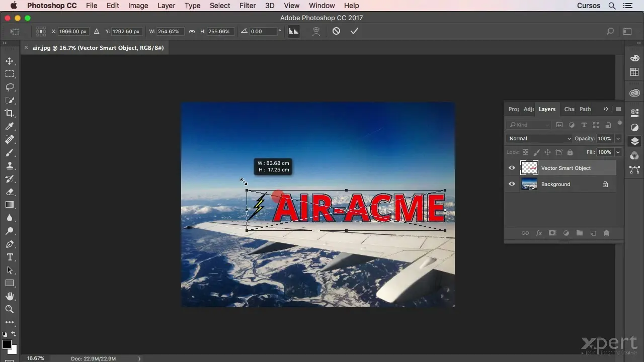Open the Filter menu

248,6
